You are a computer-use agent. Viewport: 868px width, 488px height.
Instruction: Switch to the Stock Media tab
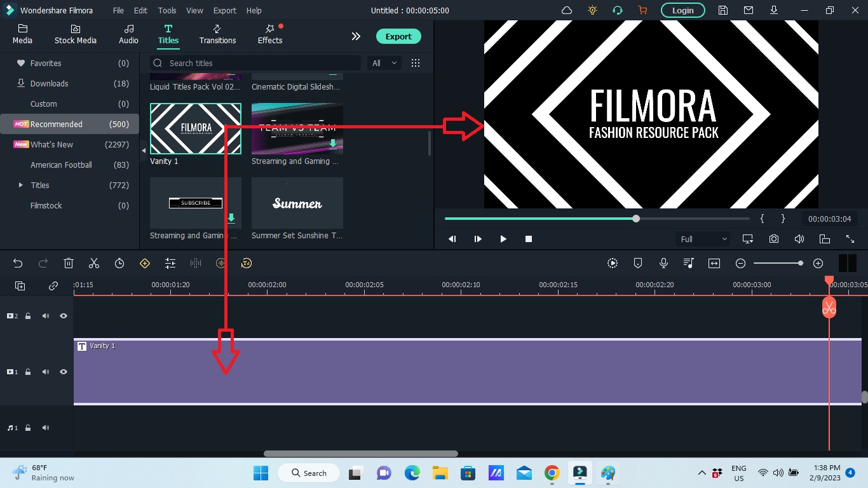pos(76,34)
